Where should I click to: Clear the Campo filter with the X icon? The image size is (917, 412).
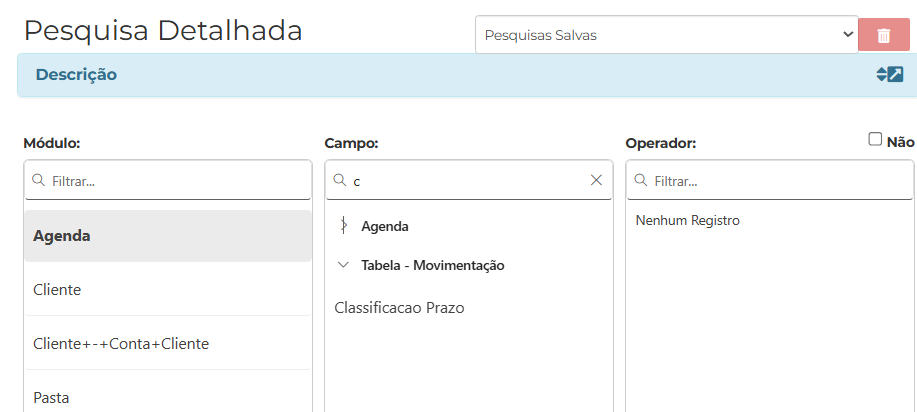tap(596, 180)
